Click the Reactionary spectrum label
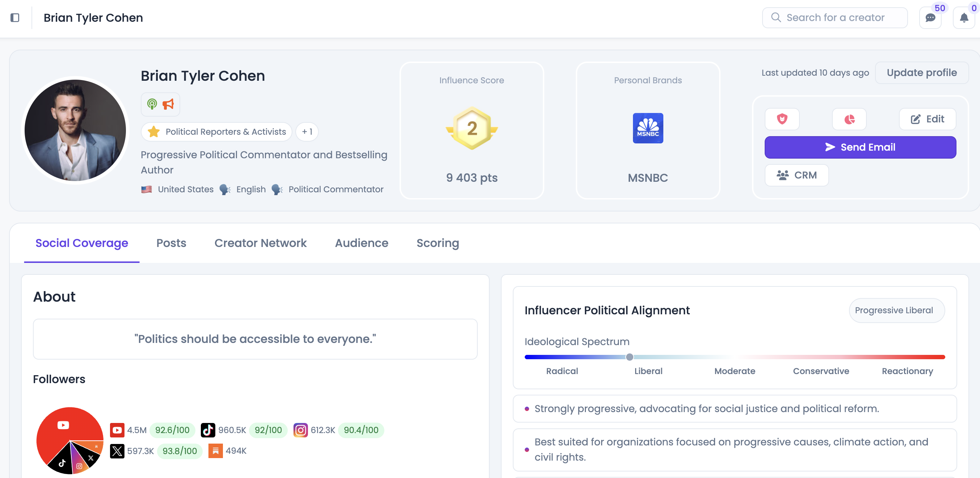This screenshot has width=980, height=478. pyautogui.click(x=907, y=371)
